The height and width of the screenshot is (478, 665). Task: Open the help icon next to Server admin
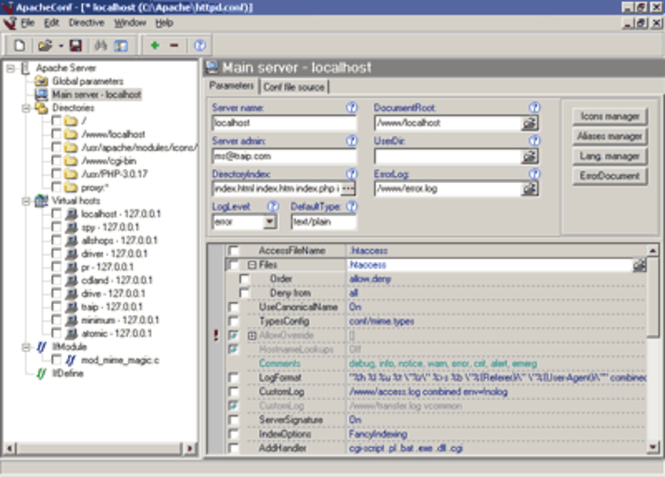tap(352, 140)
